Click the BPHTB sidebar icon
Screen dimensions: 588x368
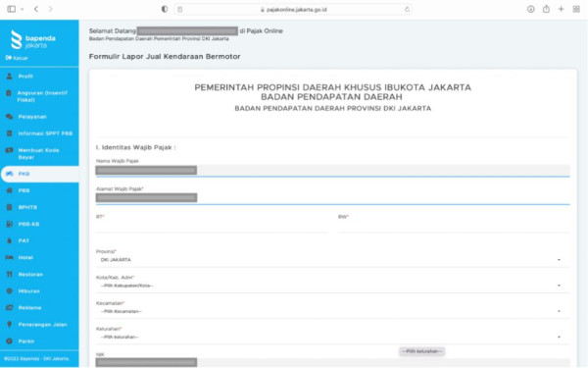10,207
